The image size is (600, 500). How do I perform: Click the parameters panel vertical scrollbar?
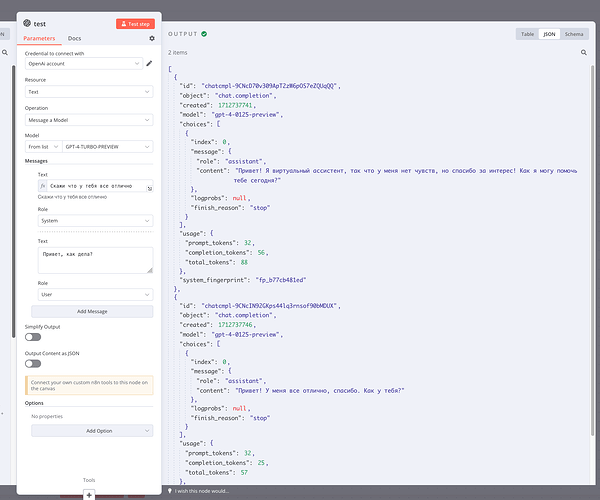point(14,201)
